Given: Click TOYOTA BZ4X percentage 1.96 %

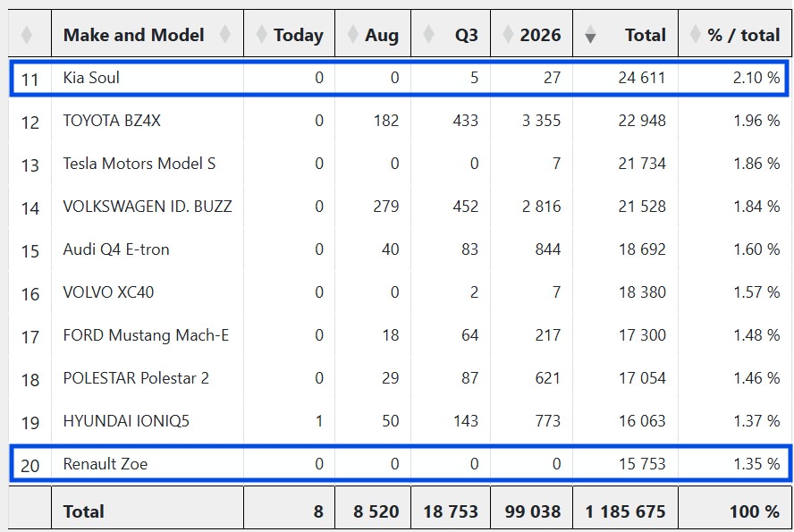Looking at the screenshot, I should tap(756, 121).
